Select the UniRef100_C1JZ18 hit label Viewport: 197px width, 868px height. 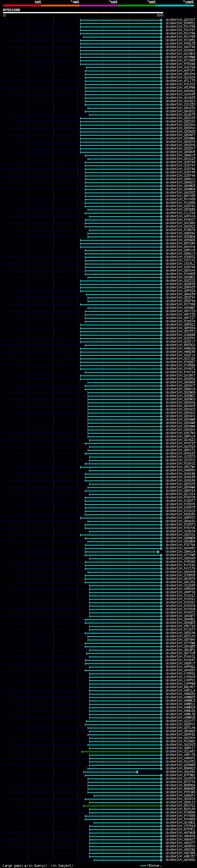click(x=180, y=213)
